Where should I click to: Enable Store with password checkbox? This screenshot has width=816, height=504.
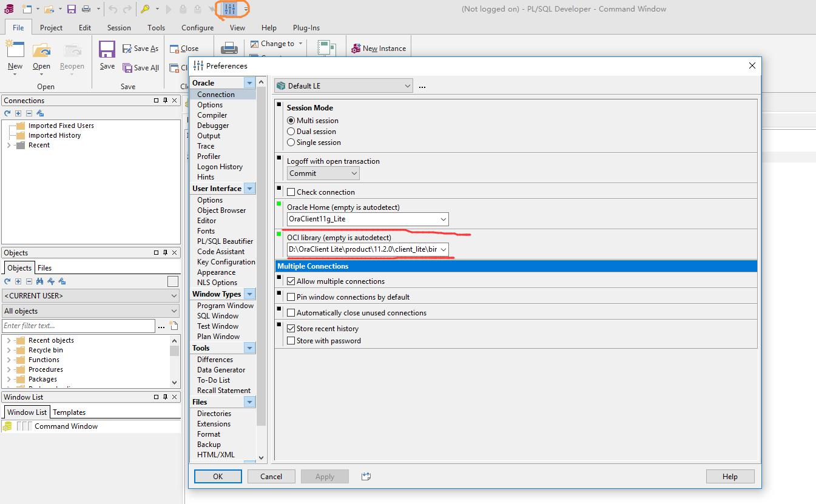(291, 341)
